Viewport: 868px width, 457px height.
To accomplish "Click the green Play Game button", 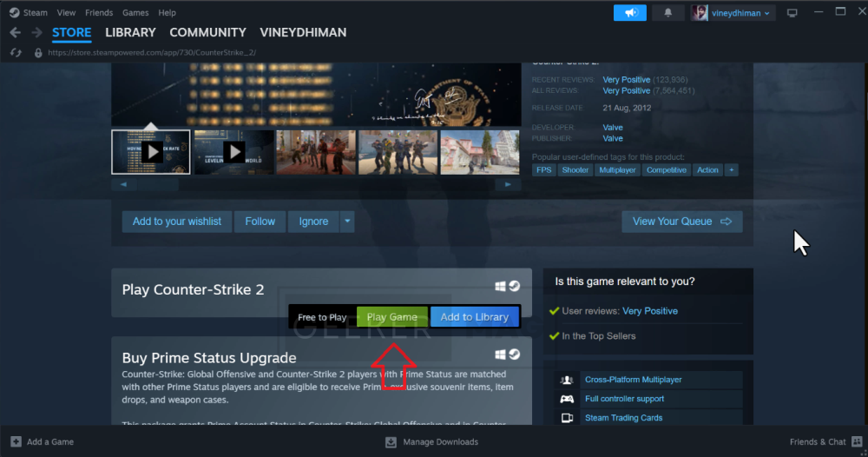I will coord(392,317).
